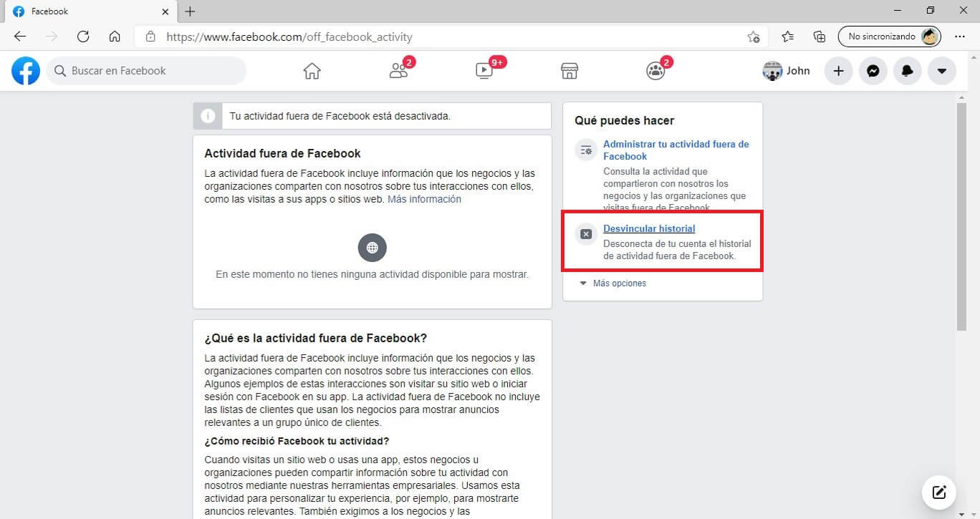Open Watch video icon with 9+ badge

pyautogui.click(x=486, y=69)
